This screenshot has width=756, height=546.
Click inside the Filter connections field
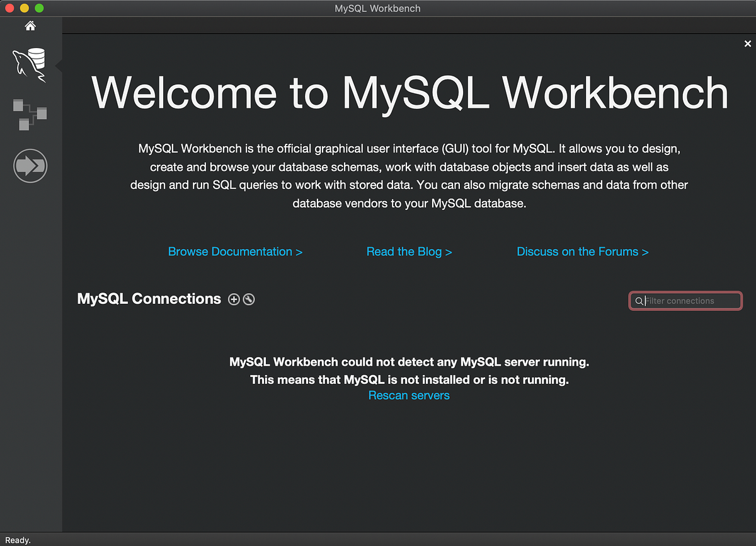click(x=685, y=301)
